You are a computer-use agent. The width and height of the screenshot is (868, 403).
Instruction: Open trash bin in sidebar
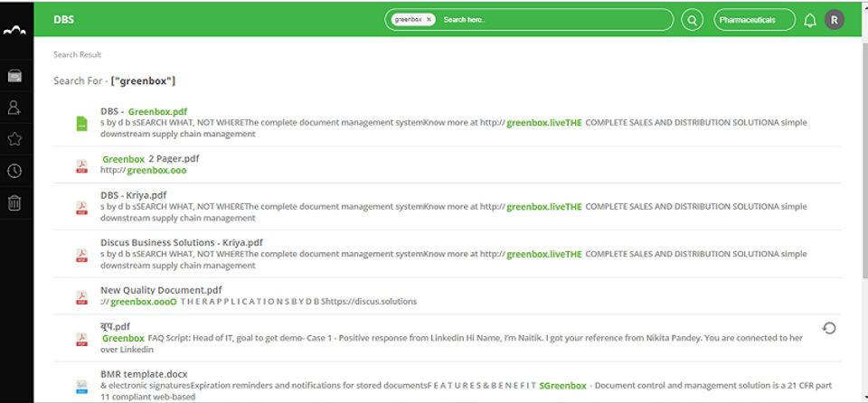(15, 203)
